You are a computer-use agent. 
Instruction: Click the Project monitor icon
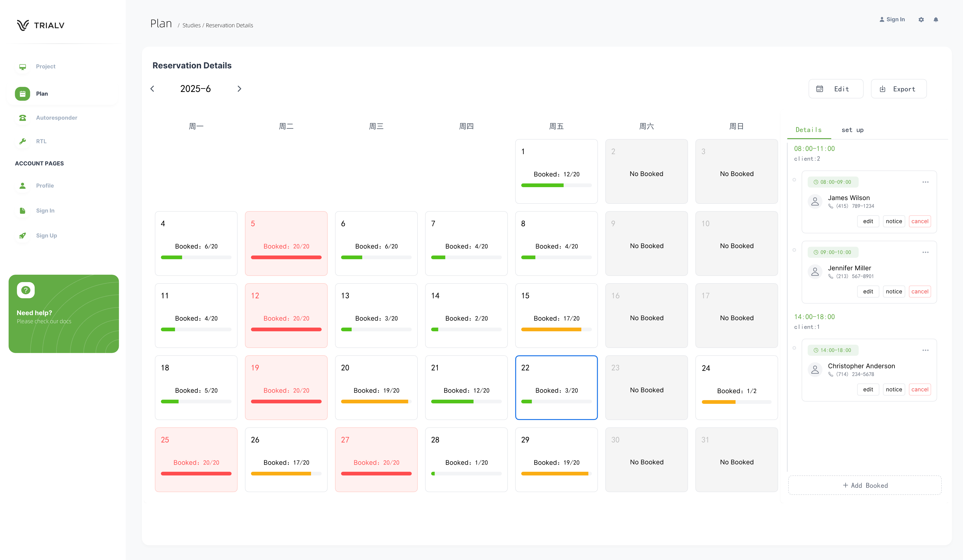[23, 67]
